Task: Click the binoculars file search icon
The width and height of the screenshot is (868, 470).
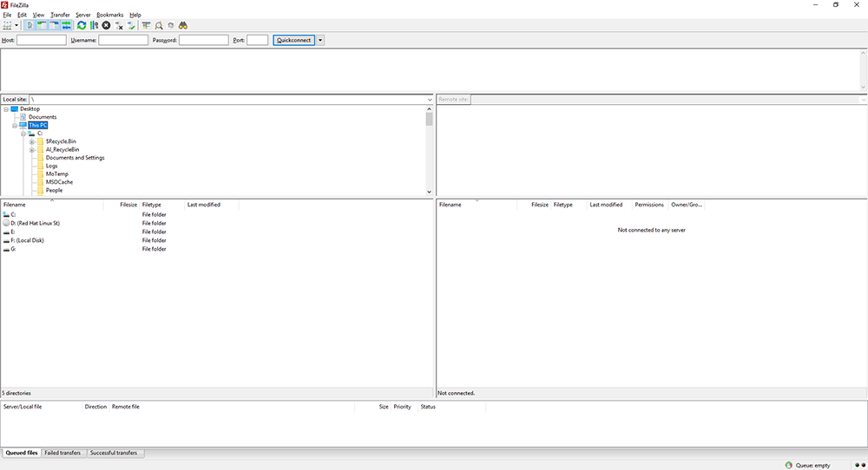Action: 183,25
